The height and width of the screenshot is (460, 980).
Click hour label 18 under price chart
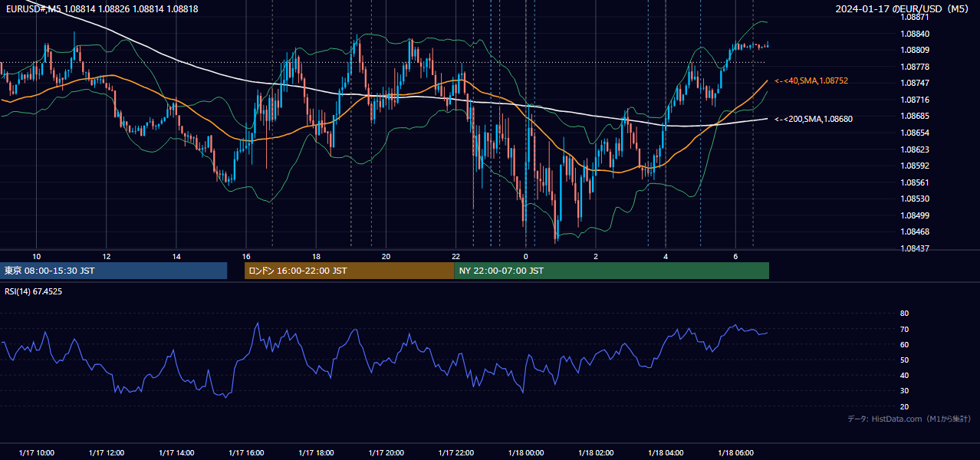(x=316, y=256)
